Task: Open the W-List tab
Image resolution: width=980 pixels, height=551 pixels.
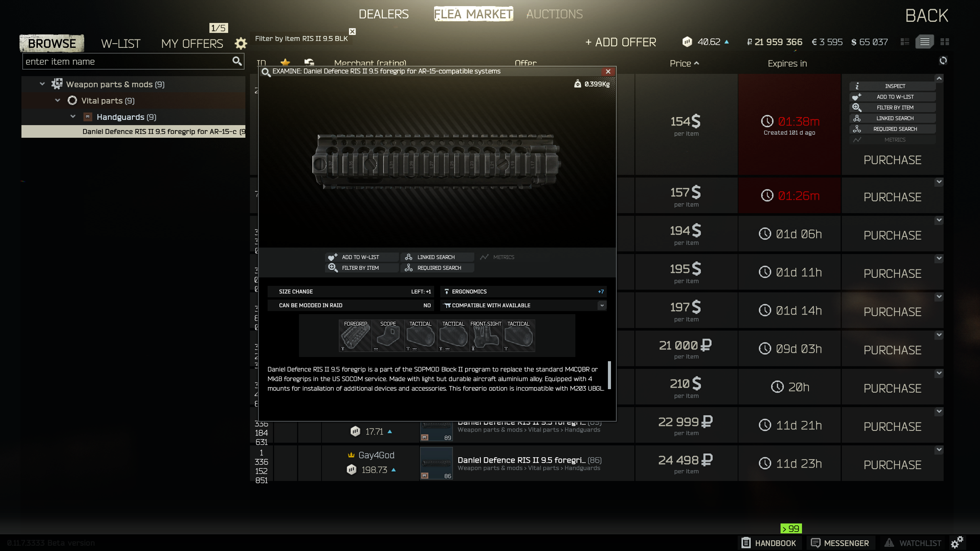Action: click(x=121, y=43)
